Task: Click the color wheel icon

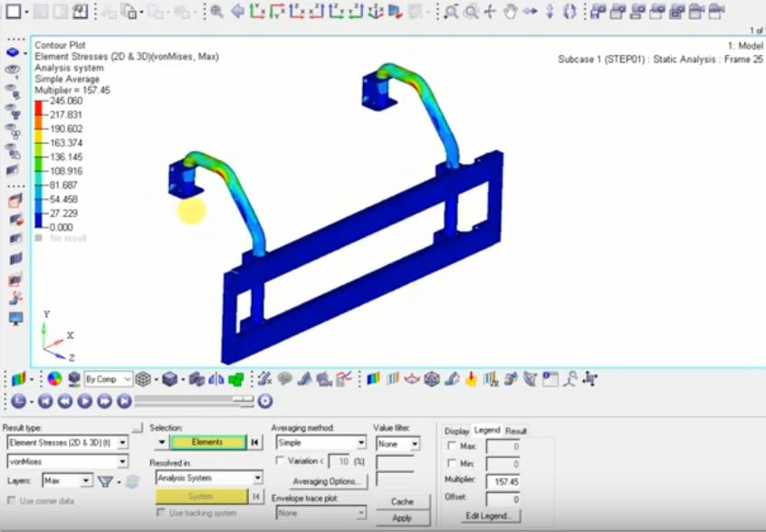Action: coord(54,379)
